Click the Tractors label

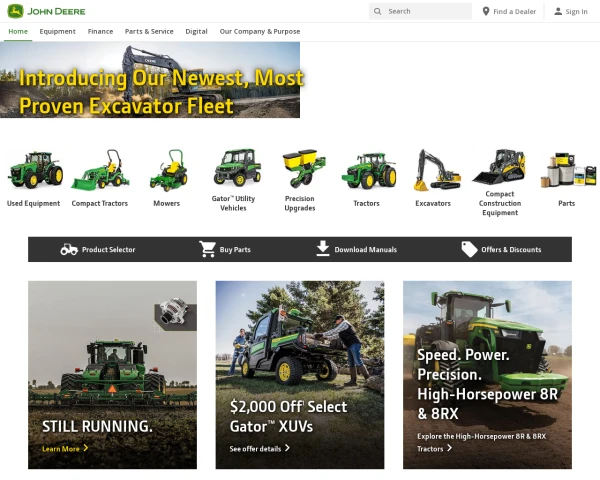[x=366, y=203]
